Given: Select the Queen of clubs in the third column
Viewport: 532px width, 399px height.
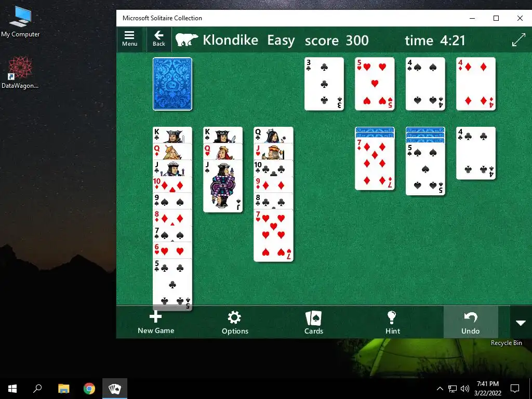Looking at the screenshot, I should tap(273, 135).
